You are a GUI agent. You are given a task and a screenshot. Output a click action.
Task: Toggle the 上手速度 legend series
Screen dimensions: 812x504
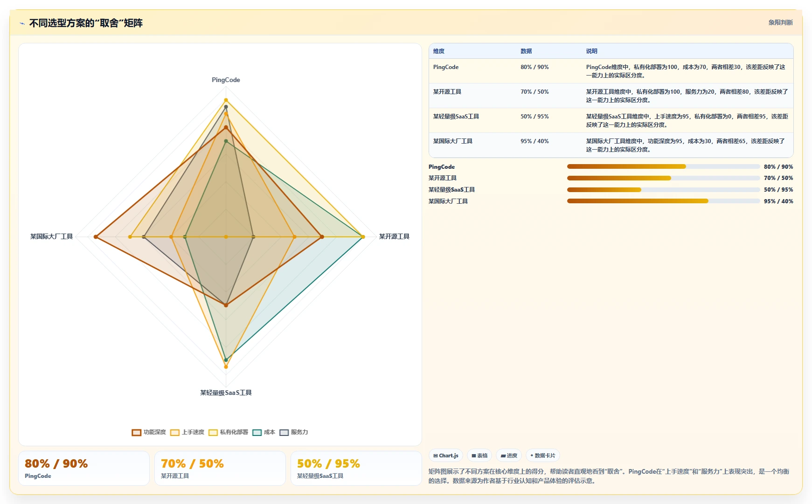click(x=187, y=432)
